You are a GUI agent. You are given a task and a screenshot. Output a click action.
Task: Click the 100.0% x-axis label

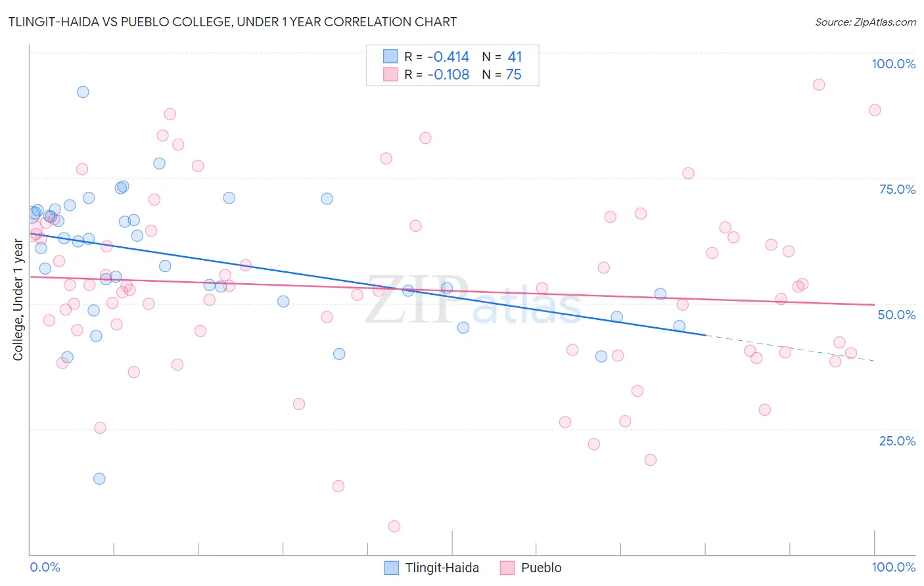[x=893, y=567]
